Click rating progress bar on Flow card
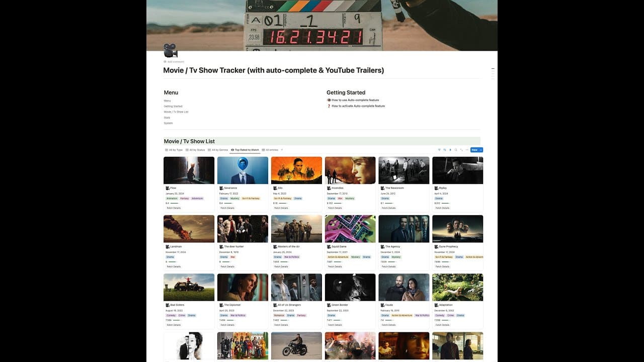This screenshot has height=362, width=644. pos(174,203)
